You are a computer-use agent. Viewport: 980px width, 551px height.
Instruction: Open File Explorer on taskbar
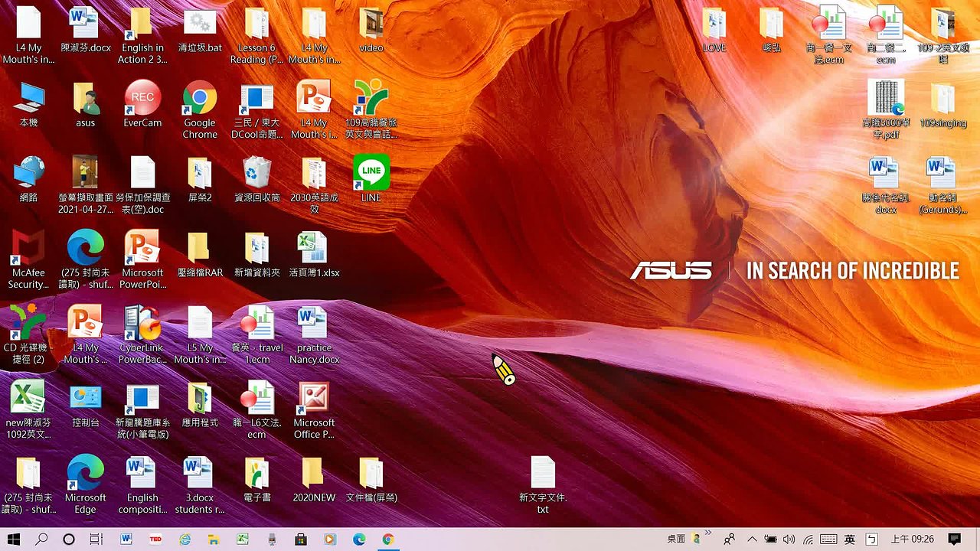[214, 540]
